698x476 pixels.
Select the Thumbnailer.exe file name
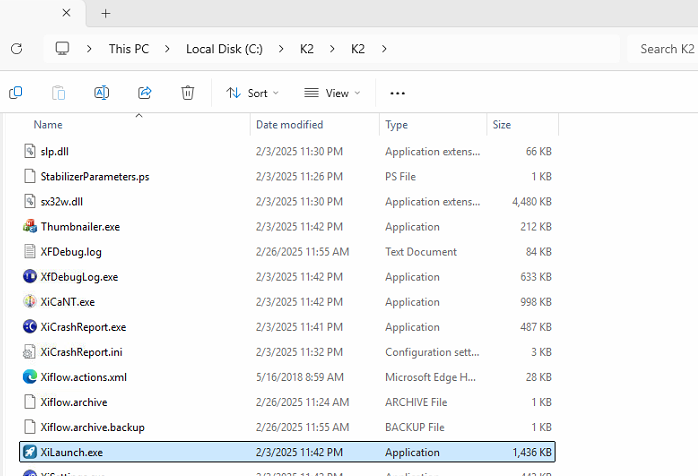[80, 227]
